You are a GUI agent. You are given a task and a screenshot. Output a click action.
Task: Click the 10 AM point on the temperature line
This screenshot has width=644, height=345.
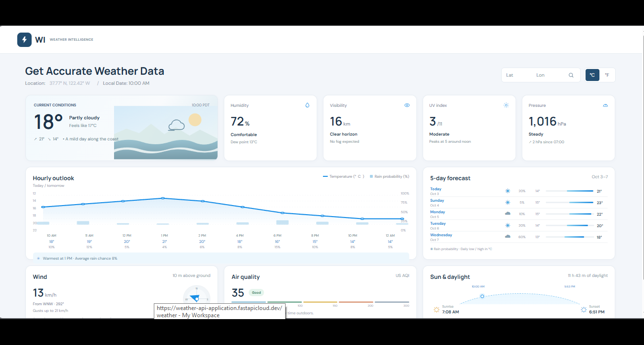coord(43,207)
